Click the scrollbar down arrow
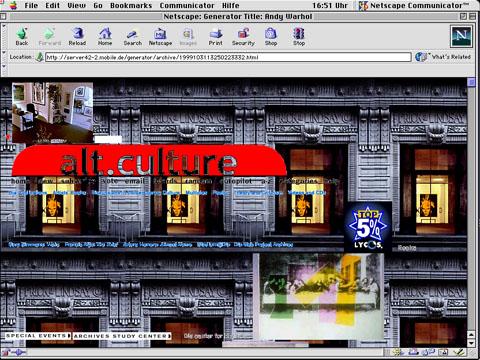480x360 pixels. [471, 343]
